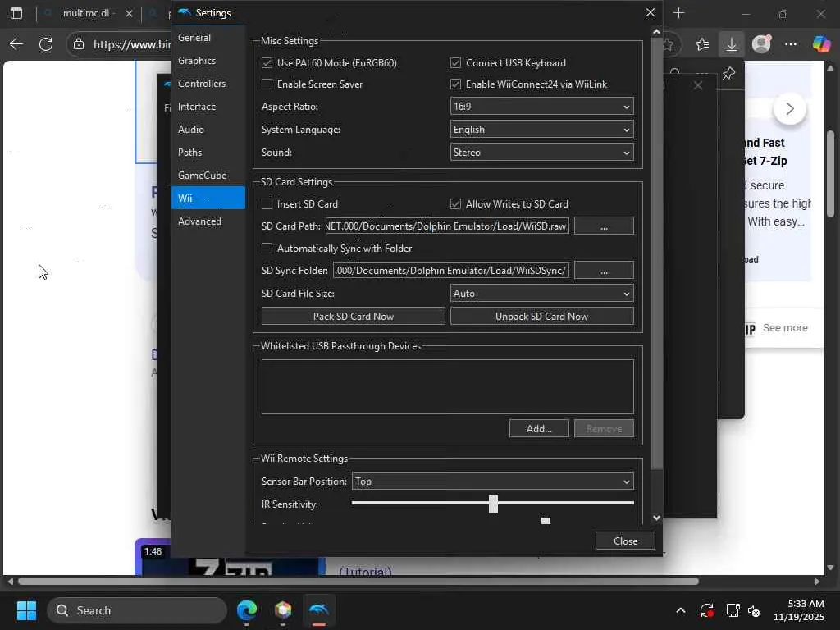Click the Whitelisted USB Passthrough list box
840x630 pixels.
[447, 387]
